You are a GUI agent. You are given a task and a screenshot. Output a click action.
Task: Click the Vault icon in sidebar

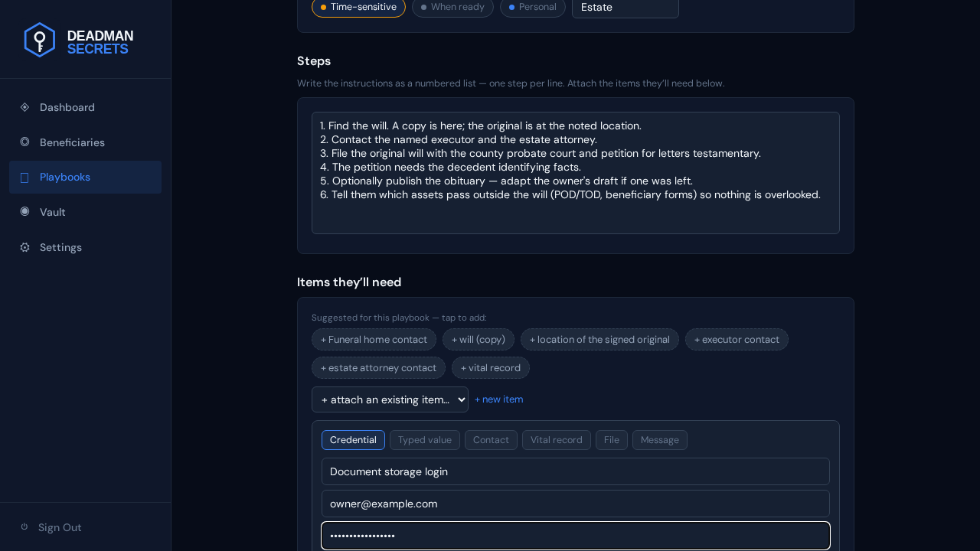(24, 211)
